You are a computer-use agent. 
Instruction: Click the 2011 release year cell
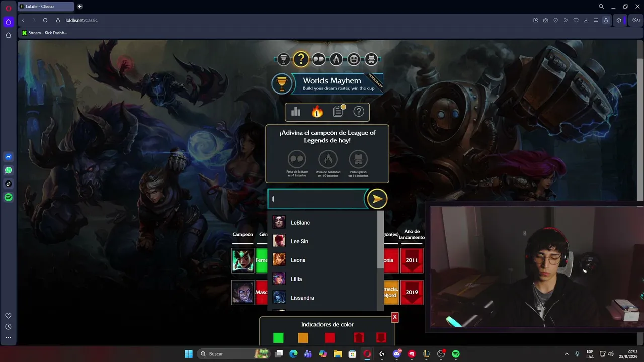412,260
